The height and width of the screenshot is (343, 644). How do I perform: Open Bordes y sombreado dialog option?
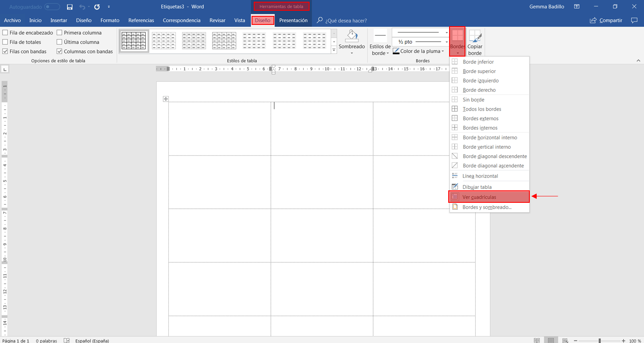pyautogui.click(x=487, y=207)
